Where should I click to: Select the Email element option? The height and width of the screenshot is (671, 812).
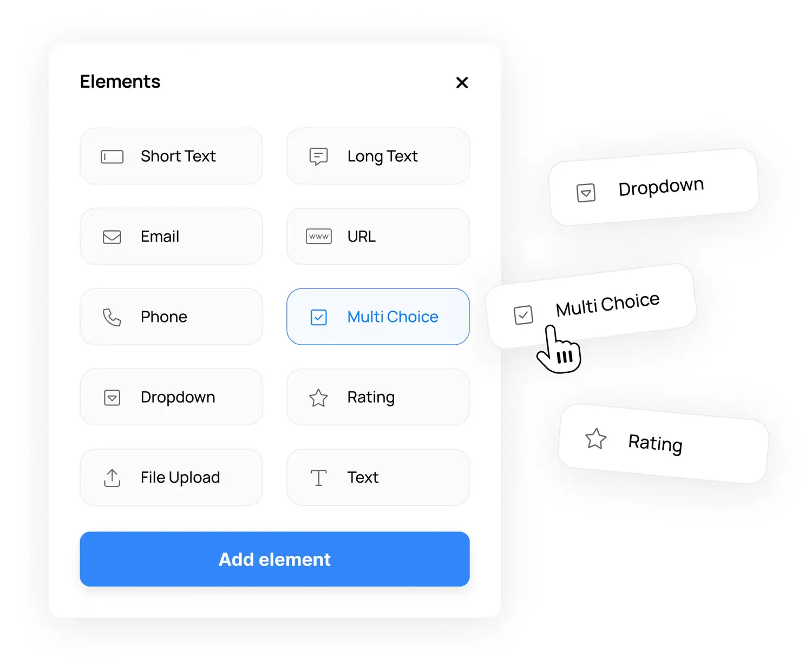point(172,236)
